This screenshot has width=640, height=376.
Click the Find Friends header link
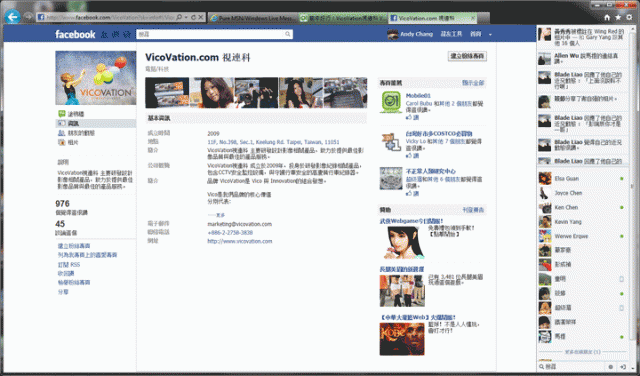point(451,34)
